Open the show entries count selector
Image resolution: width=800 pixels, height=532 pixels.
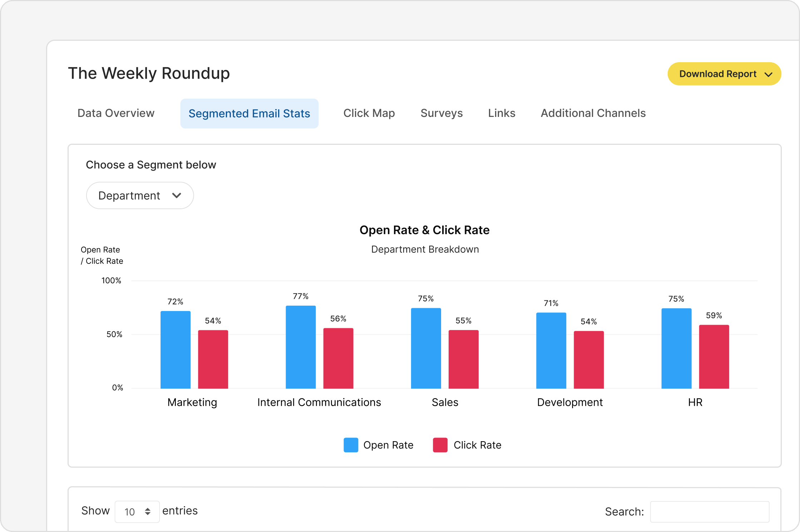coord(137,512)
